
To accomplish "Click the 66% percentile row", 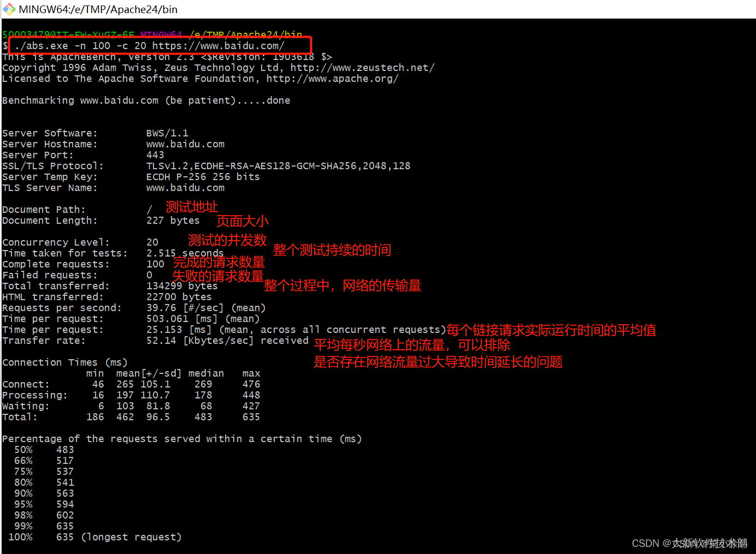I will click(x=44, y=461).
